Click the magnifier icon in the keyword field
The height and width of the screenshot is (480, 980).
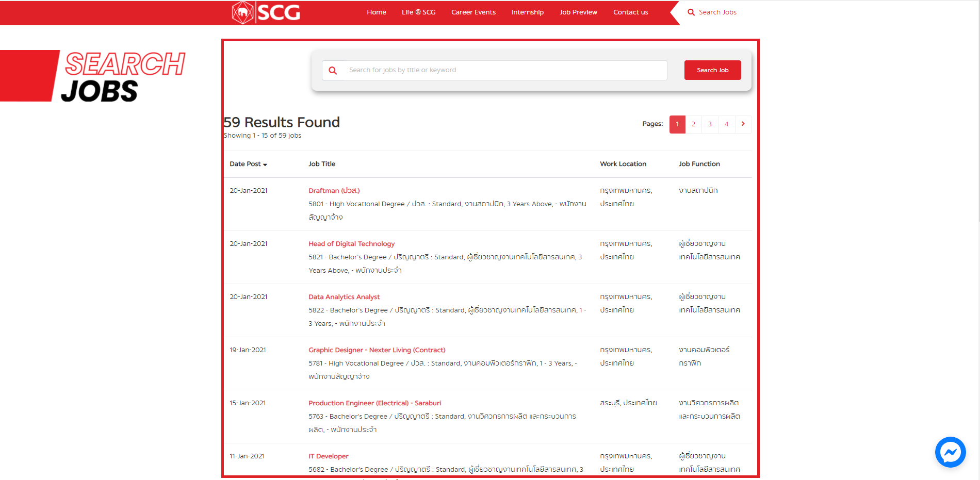333,71
